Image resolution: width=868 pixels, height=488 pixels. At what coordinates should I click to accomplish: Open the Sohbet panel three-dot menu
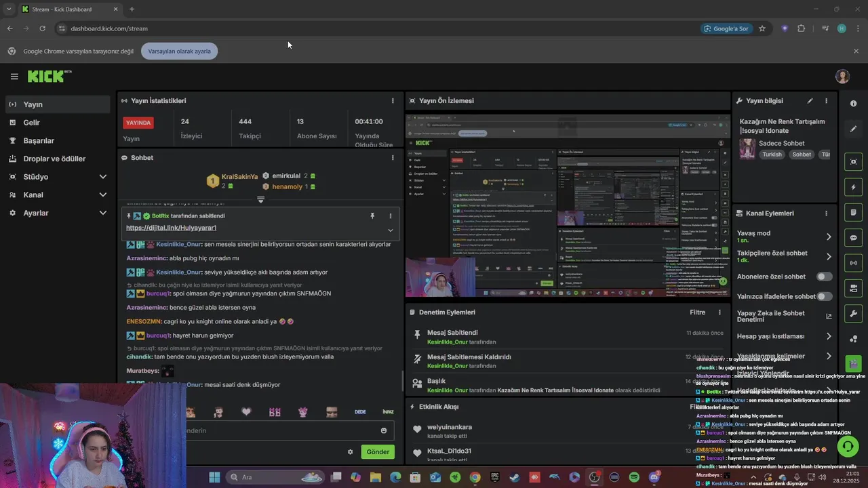pyautogui.click(x=393, y=157)
